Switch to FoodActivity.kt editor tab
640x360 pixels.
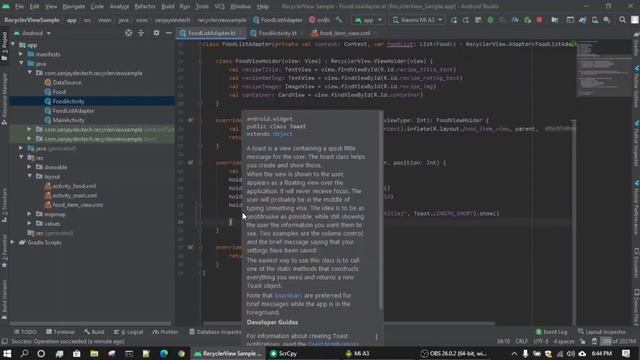277,33
